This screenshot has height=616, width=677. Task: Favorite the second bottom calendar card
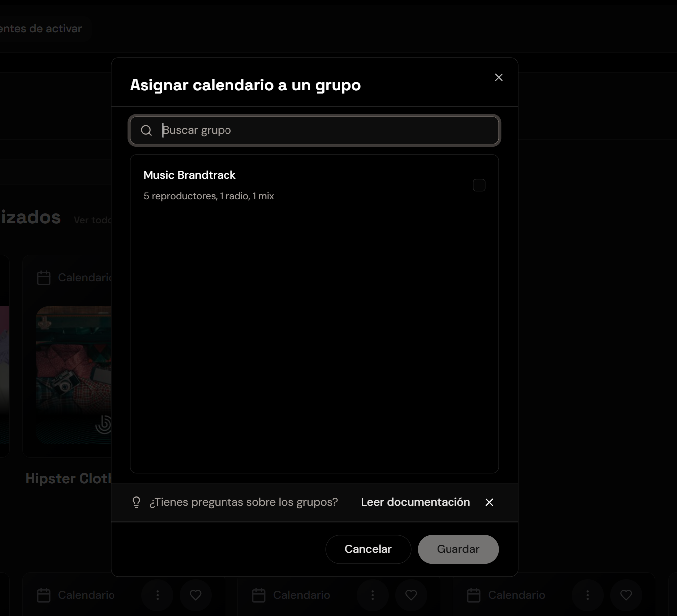click(411, 595)
